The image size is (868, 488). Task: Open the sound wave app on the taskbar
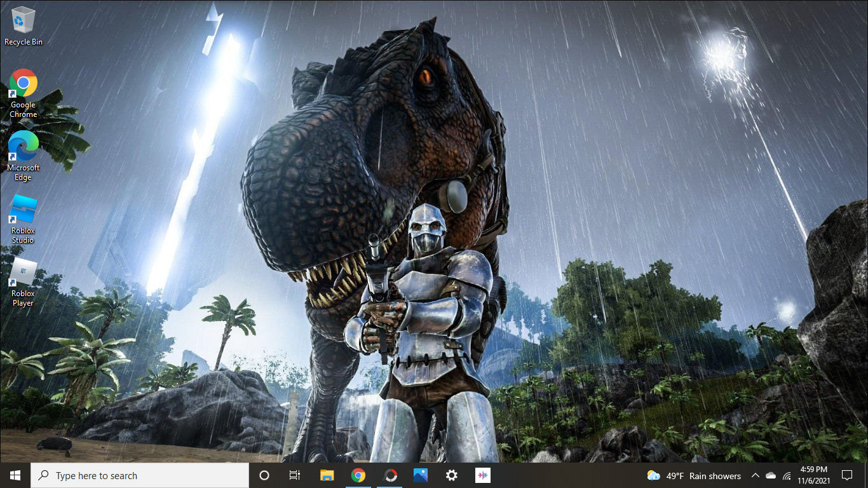point(483,475)
